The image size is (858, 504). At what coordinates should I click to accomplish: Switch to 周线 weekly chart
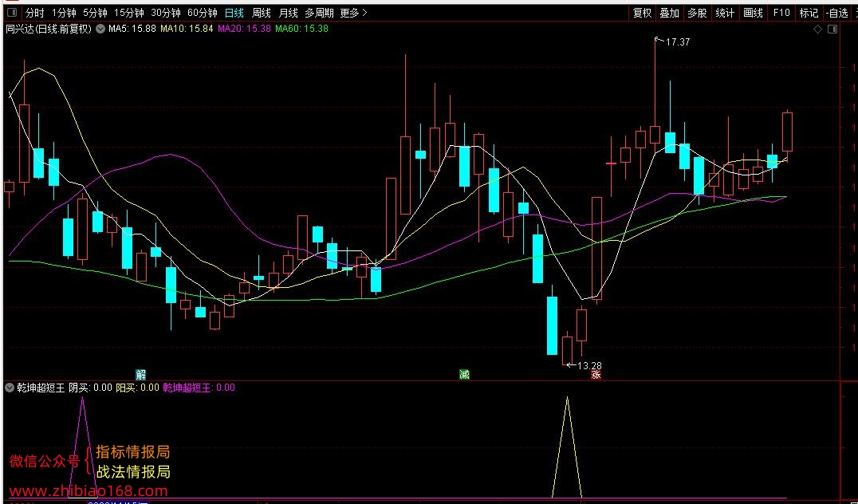click(261, 13)
